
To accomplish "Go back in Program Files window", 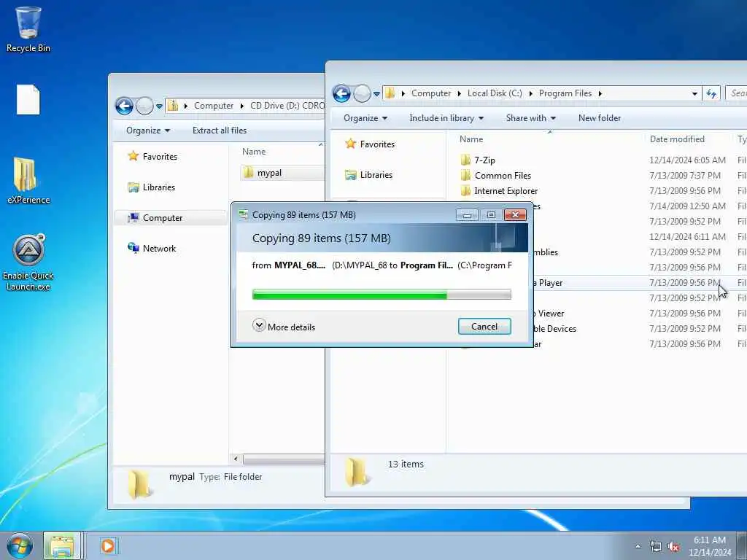I will pos(341,93).
